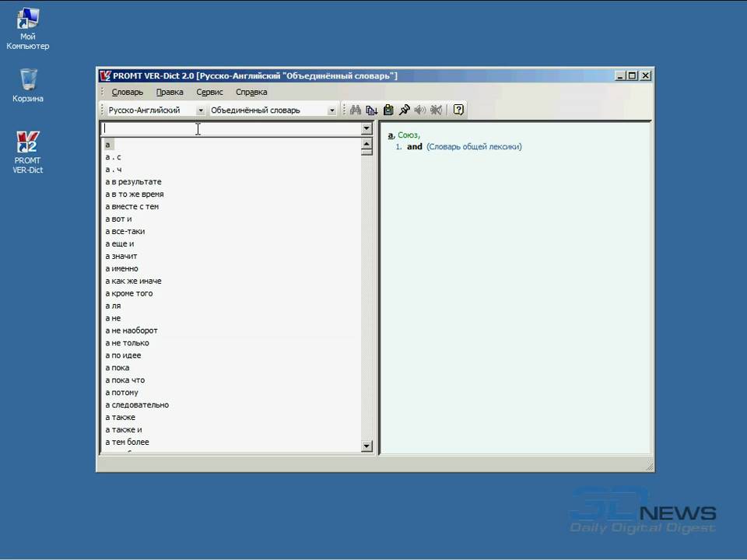
Task: Select the entry 'а вместе с тем'
Action: point(132,207)
